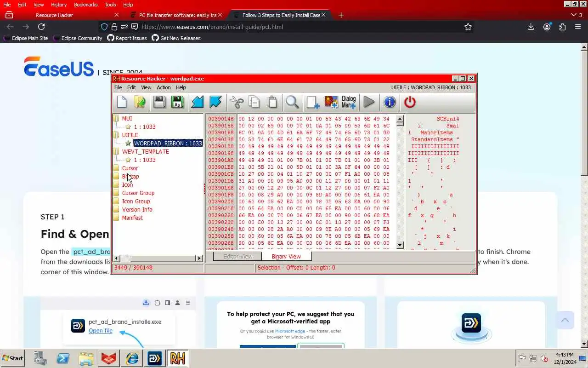This screenshot has width=588, height=368.
Task: Click the Dialog Menu add icon
Action: (x=349, y=102)
